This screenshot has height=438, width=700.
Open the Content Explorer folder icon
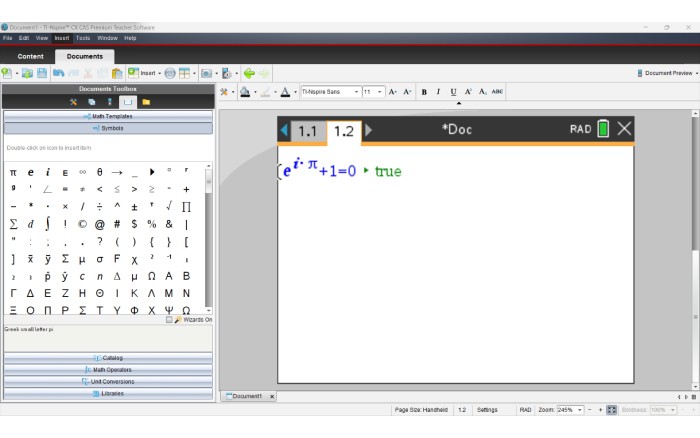(146, 102)
